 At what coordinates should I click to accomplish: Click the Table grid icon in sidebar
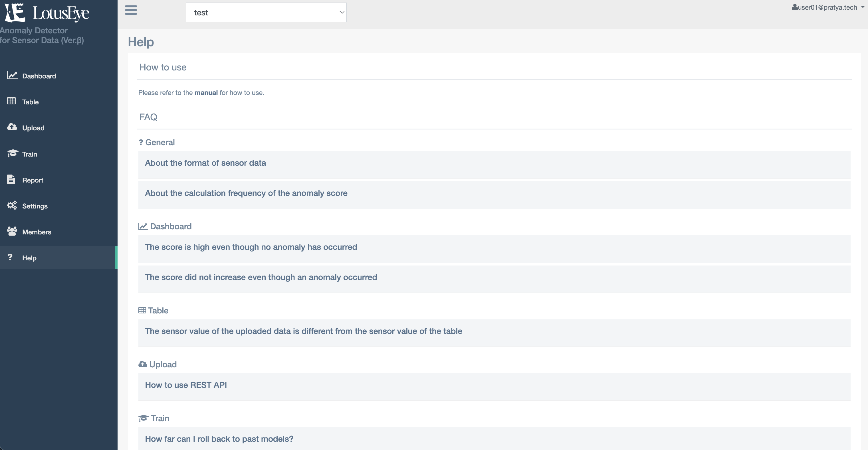tap(11, 101)
